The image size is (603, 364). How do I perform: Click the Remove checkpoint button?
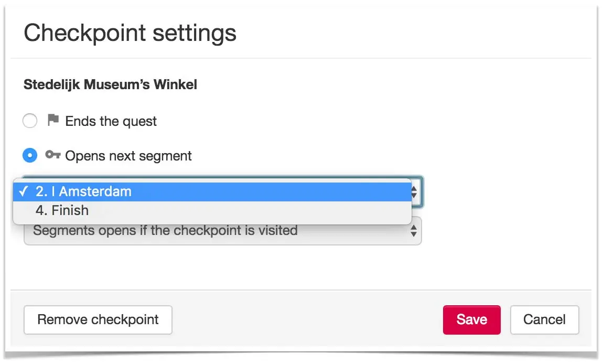(98, 320)
